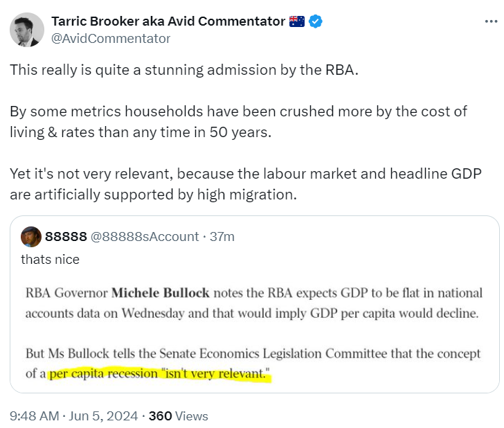This screenshot has height=428, width=504.
Task: Click the Australian flag emoji
Action: click(x=297, y=21)
